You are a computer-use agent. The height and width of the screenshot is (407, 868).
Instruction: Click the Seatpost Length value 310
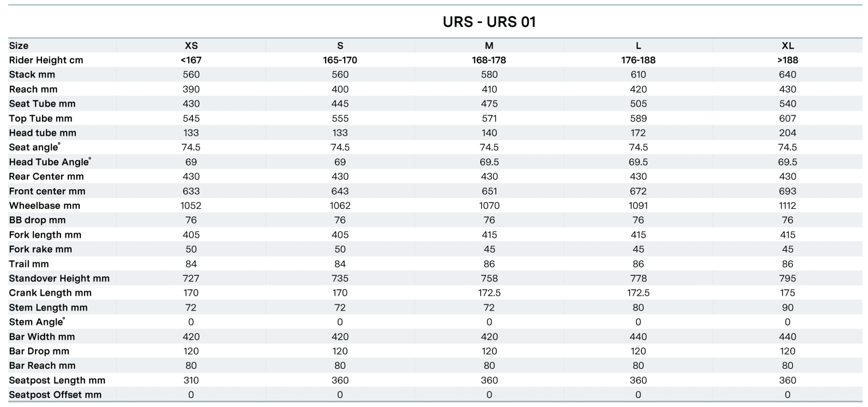pos(191,380)
